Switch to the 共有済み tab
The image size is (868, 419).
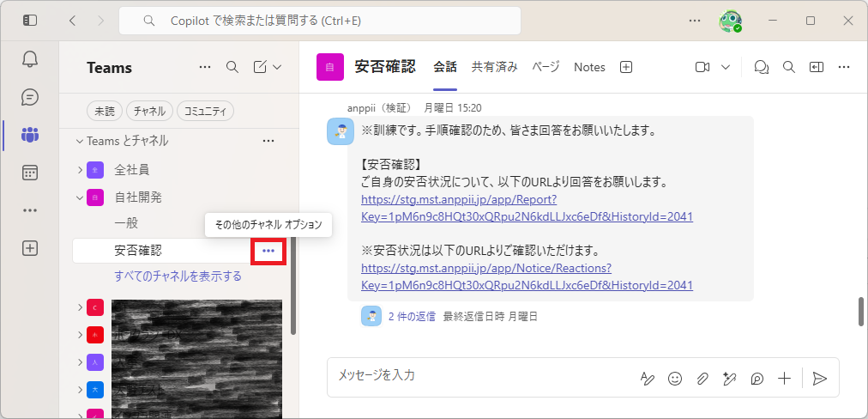(x=494, y=67)
